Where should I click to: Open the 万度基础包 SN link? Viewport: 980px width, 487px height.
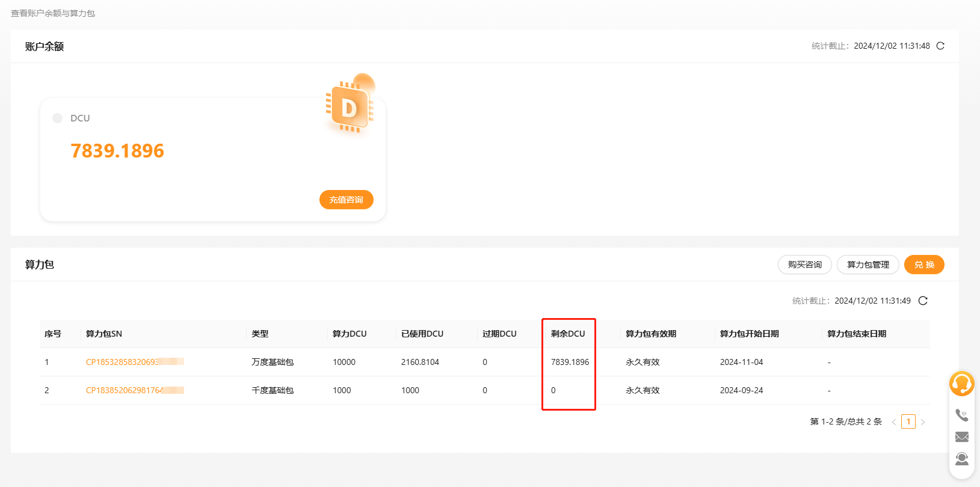(122, 362)
